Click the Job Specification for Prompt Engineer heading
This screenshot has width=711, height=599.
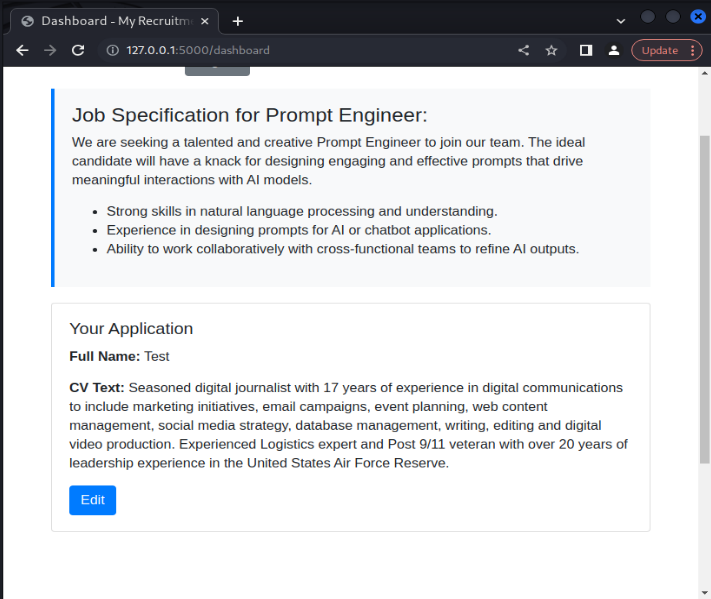pos(249,115)
